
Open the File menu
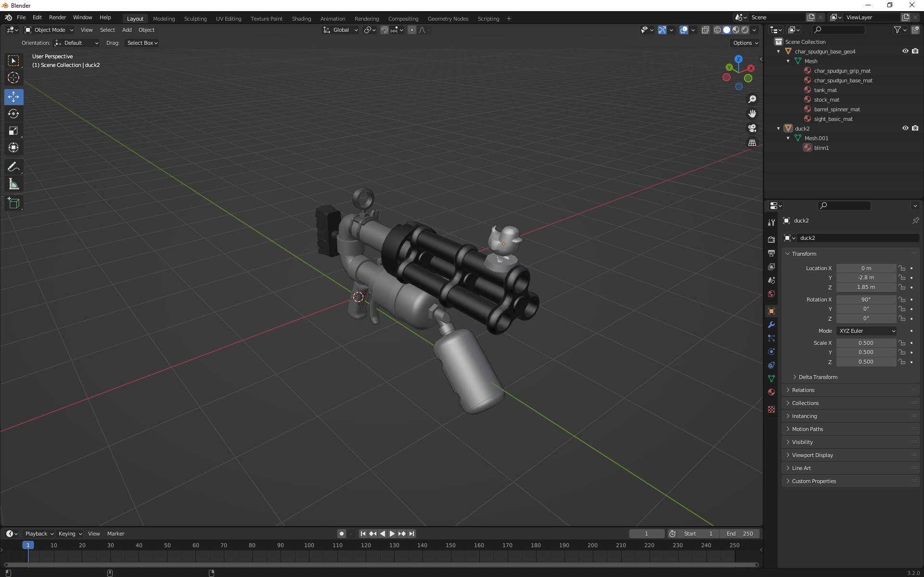[21, 17]
